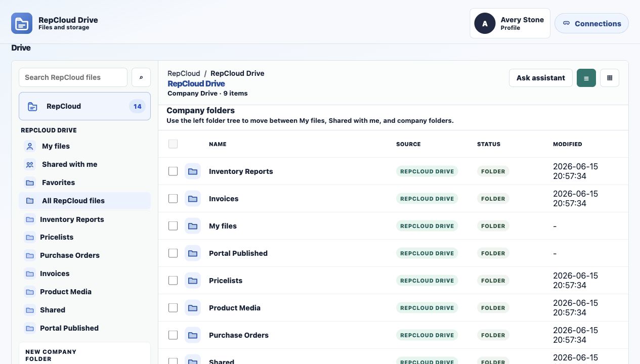
Task: Check the Invoices row checkbox
Action: click(x=173, y=199)
